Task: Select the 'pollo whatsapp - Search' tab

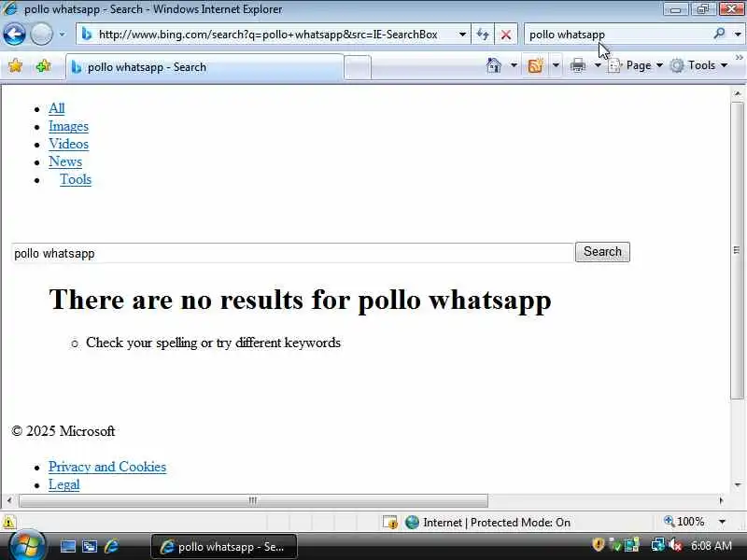Action: pos(204,67)
